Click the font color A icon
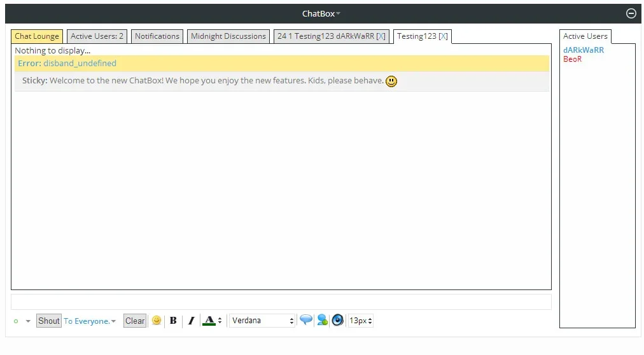This screenshot has height=355, width=644. tap(209, 321)
